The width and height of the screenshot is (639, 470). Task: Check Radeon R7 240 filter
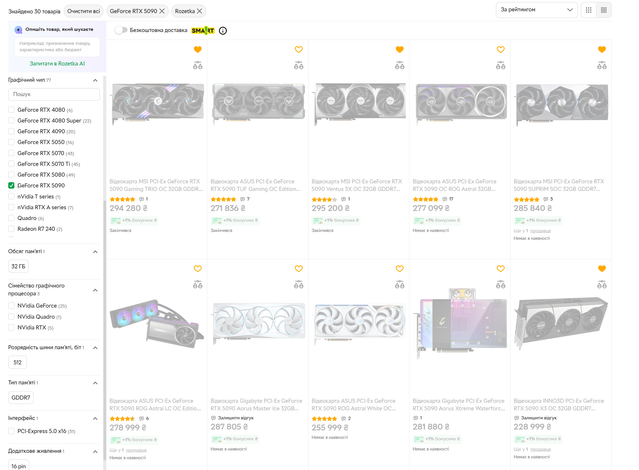pyautogui.click(x=11, y=229)
